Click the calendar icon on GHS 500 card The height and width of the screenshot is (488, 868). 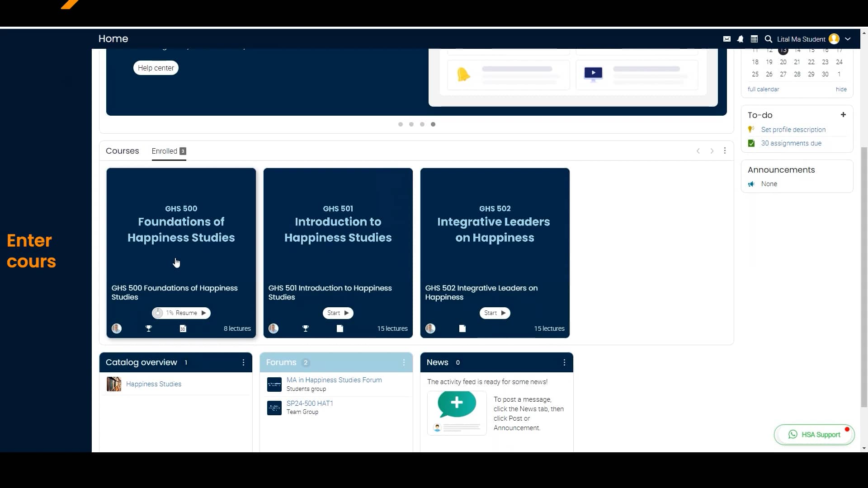coord(183,328)
